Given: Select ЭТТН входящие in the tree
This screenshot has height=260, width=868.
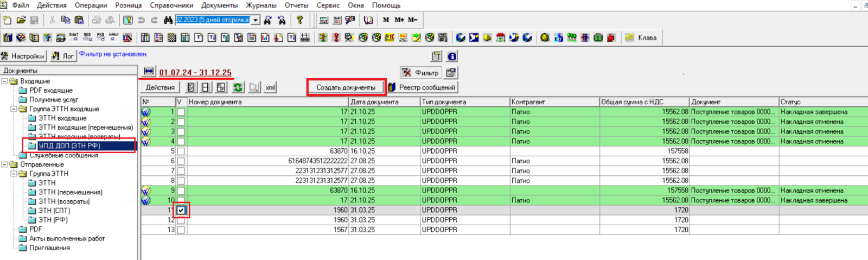Looking at the screenshot, I should coord(62,118).
